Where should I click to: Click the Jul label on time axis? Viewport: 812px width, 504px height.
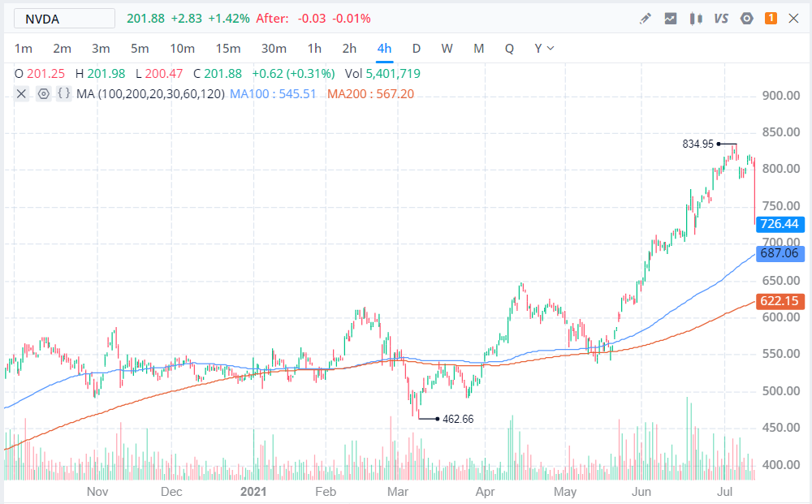724,492
